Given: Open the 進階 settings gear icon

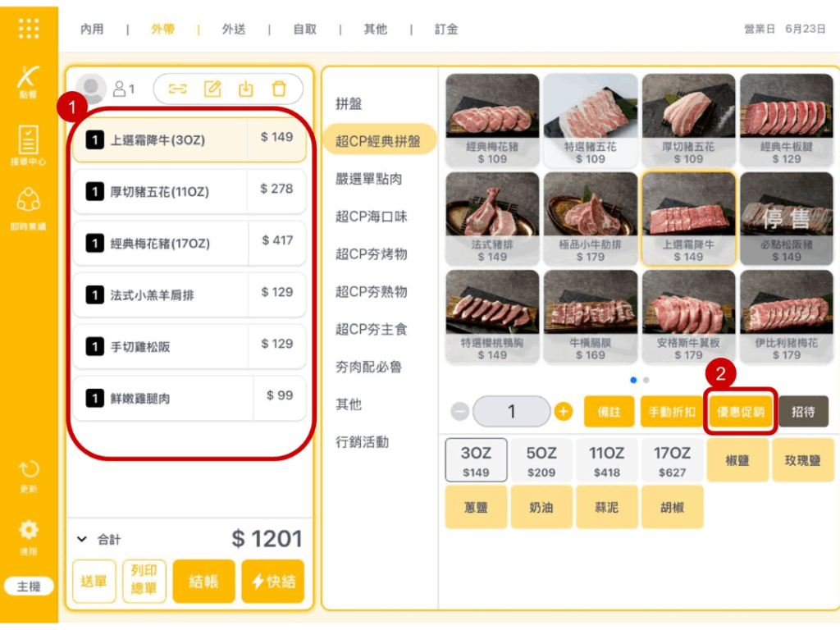Looking at the screenshot, I should (x=29, y=537).
